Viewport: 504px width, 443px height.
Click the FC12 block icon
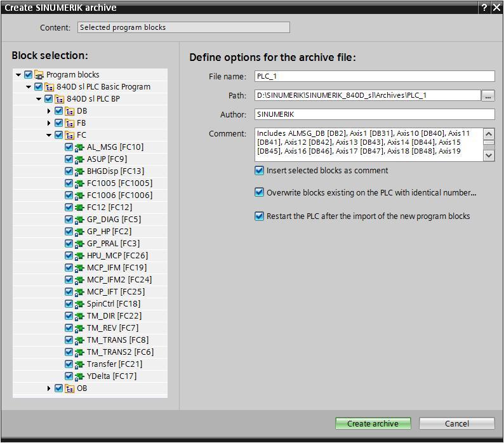point(79,208)
